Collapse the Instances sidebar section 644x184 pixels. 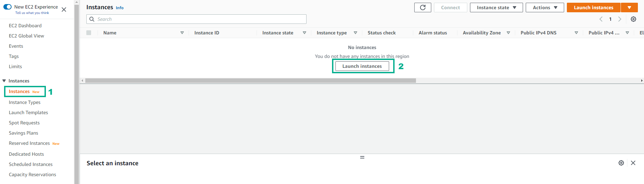tap(4, 81)
